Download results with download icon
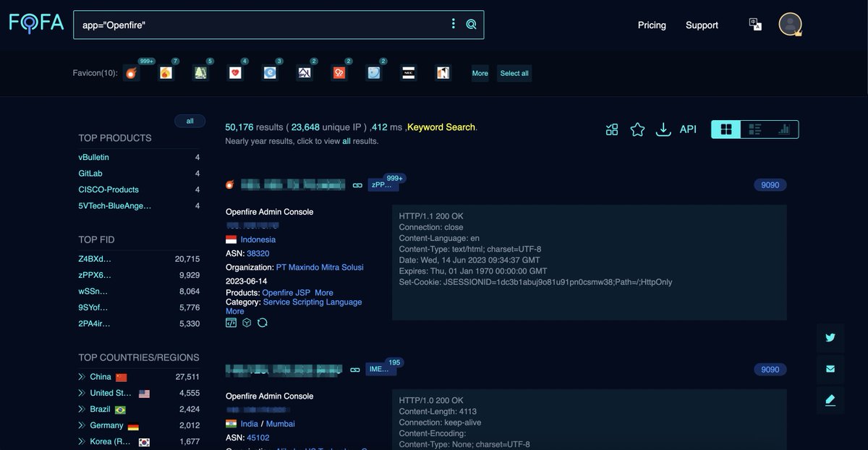This screenshot has height=450, width=868. pos(663,130)
